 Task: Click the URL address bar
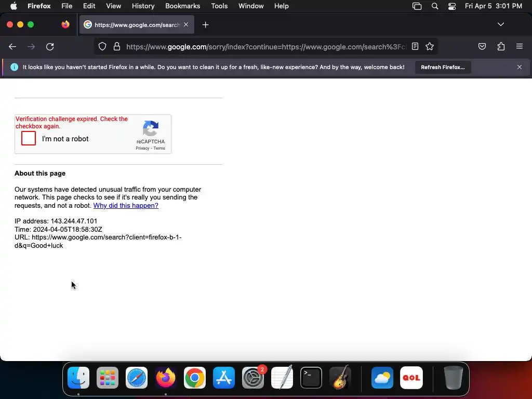(265, 47)
